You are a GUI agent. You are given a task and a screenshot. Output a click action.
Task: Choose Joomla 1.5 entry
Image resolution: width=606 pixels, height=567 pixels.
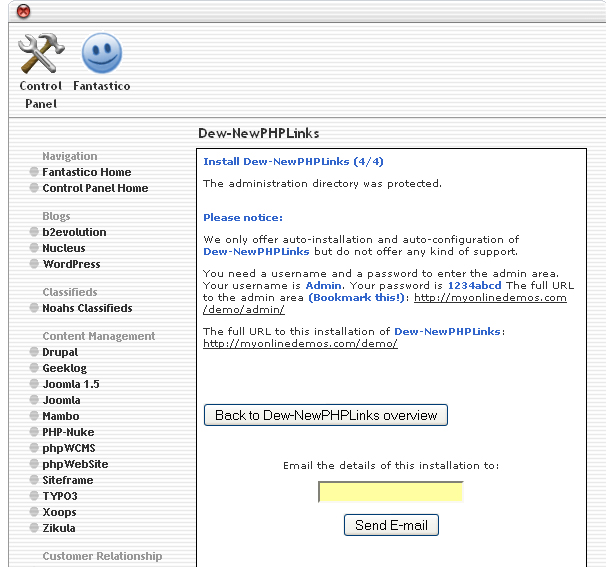(x=71, y=384)
